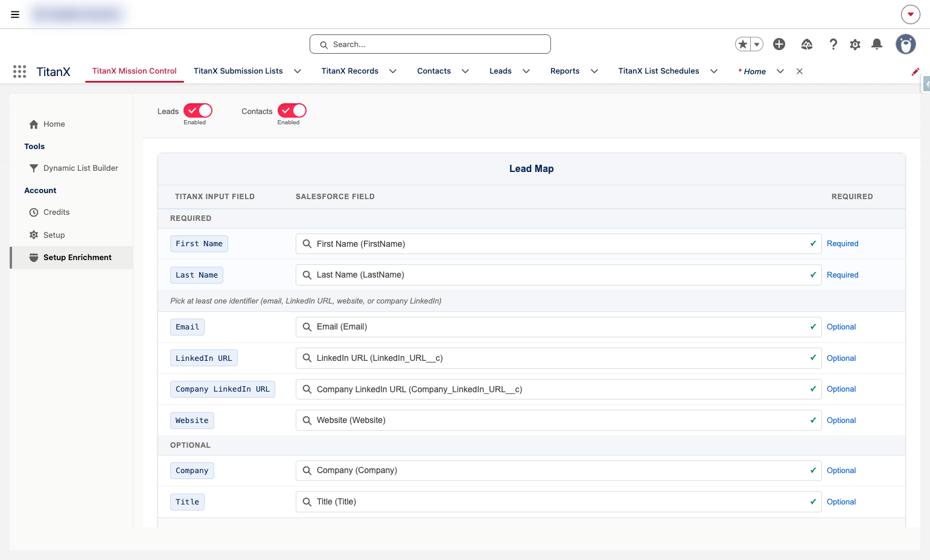Open Setup in the sidebar
The image size is (930, 560).
tap(47, 235)
